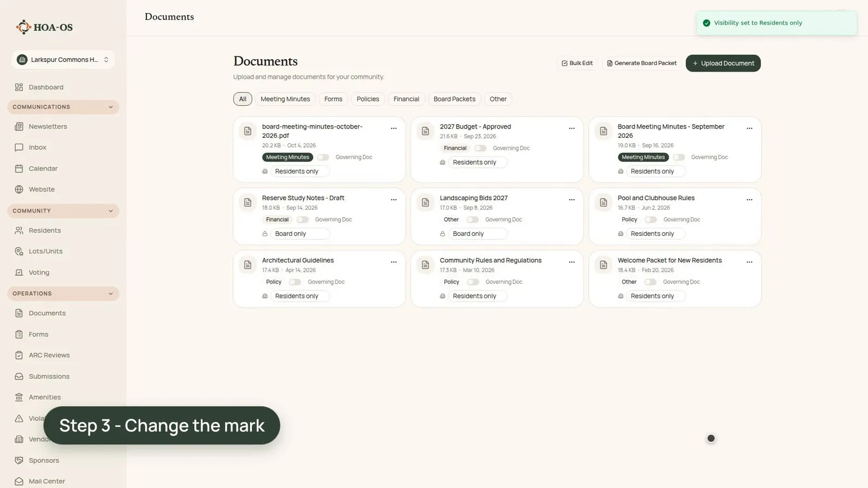Enable Governing Doc on Landscaping Bids 2027
The image size is (868, 488).
[473, 220]
